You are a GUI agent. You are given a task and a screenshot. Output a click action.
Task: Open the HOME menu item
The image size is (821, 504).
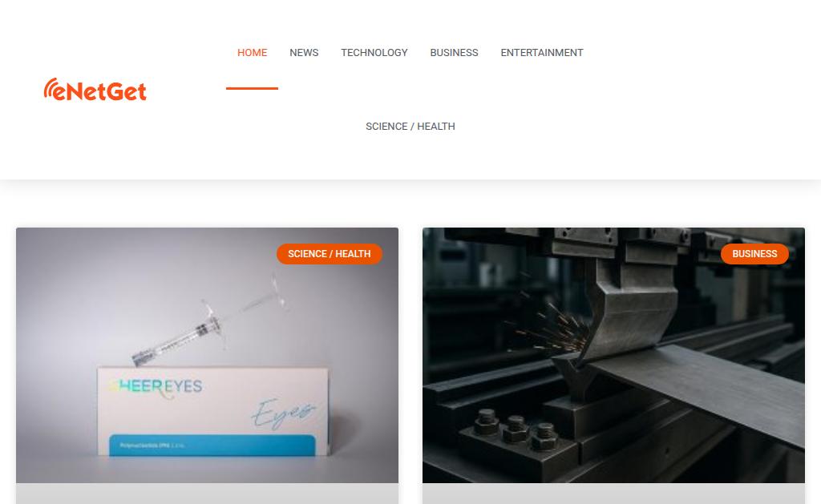pos(252,53)
